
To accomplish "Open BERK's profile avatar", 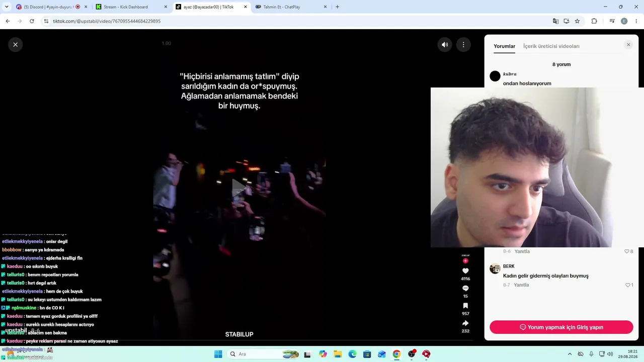I will pyautogui.click(x=495, y=268).
